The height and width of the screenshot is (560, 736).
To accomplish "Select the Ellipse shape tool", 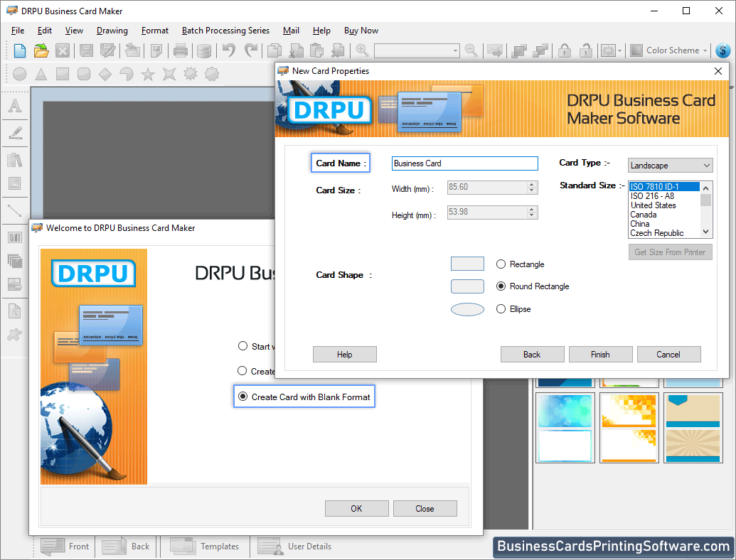I will click(x=20, y=74).
